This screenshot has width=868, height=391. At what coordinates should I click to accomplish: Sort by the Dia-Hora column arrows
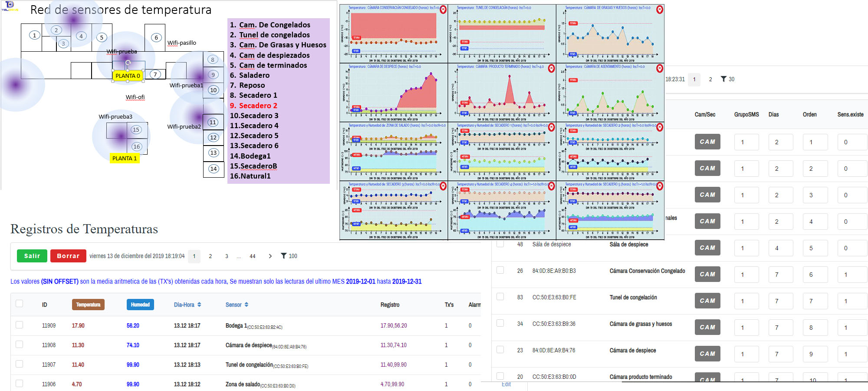[x=199, y=305]
